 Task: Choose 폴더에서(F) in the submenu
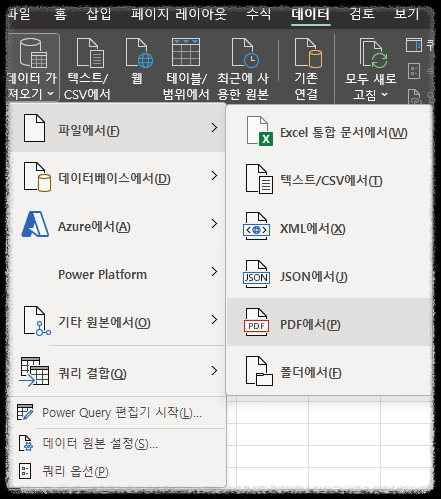(x=329, y=371)
